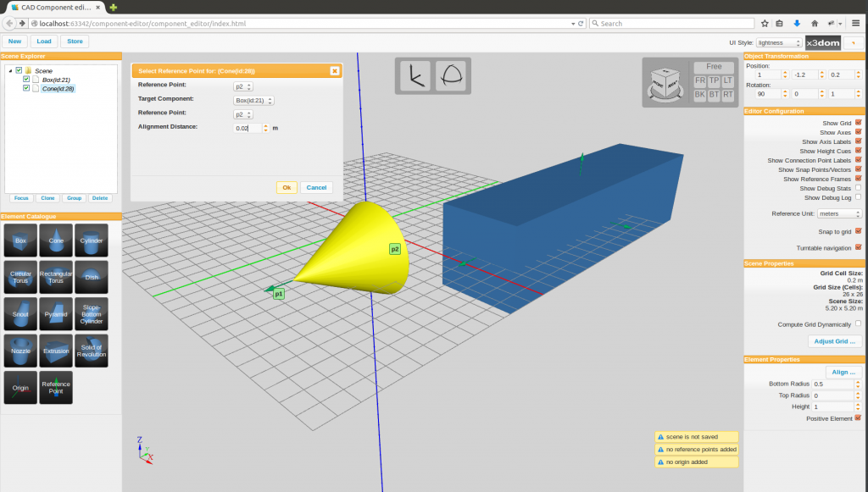Select the Pyramid element icon
This screenshot has width=868, height=492.
(x=56, y=313)
